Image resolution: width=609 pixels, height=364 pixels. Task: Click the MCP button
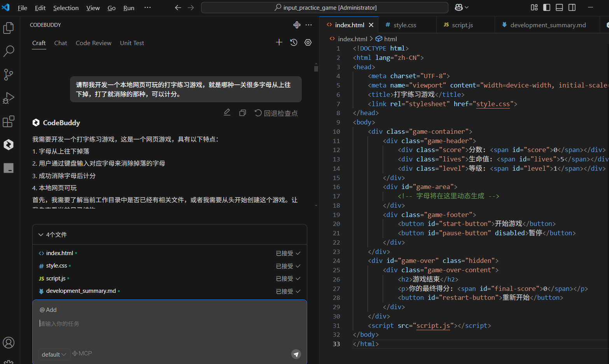click(82, 353)
